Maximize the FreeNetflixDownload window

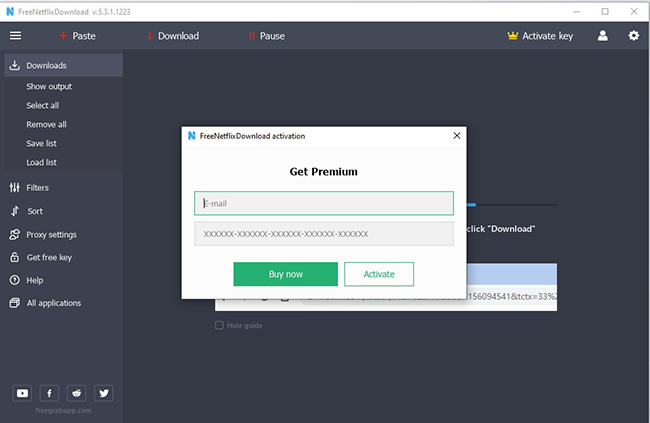pyautogui.click(x=605, y=12)
